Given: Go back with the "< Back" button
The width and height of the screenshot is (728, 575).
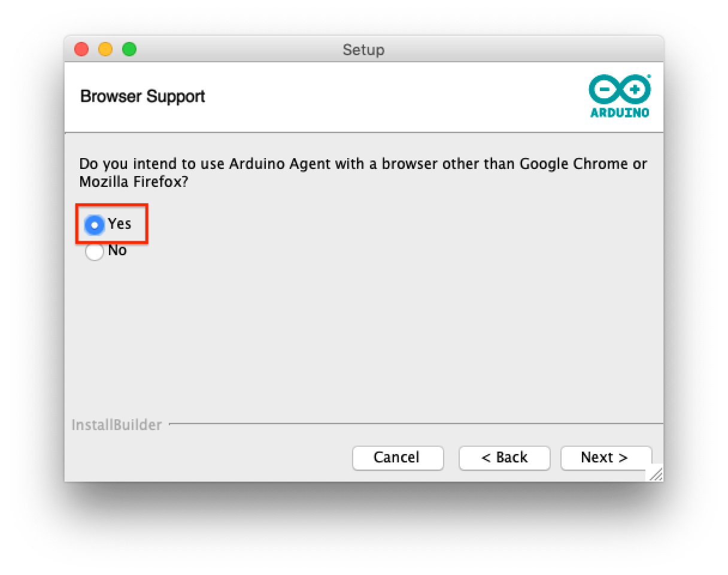Looking at the screenshot, I should point(504,458).
